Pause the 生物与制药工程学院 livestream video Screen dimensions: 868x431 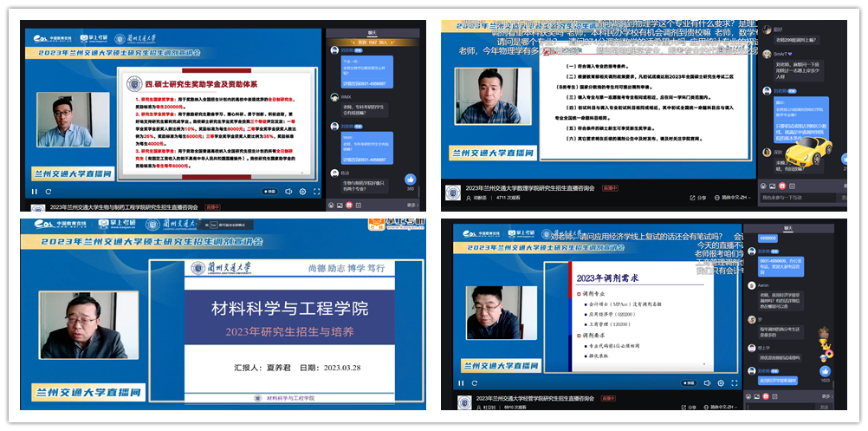pos(35,191)
